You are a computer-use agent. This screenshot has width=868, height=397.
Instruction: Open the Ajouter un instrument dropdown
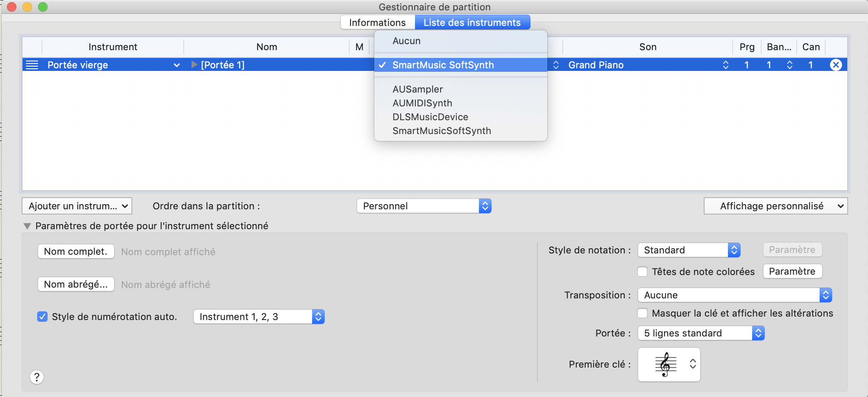pos(77,206)
